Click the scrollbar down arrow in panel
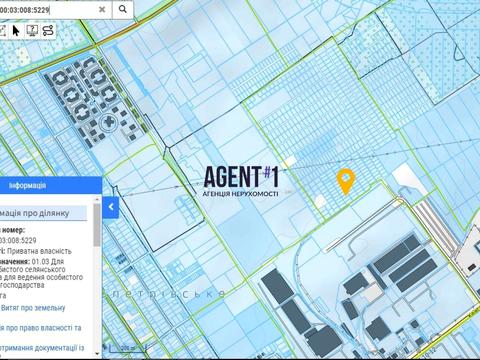 pos(97,353)
